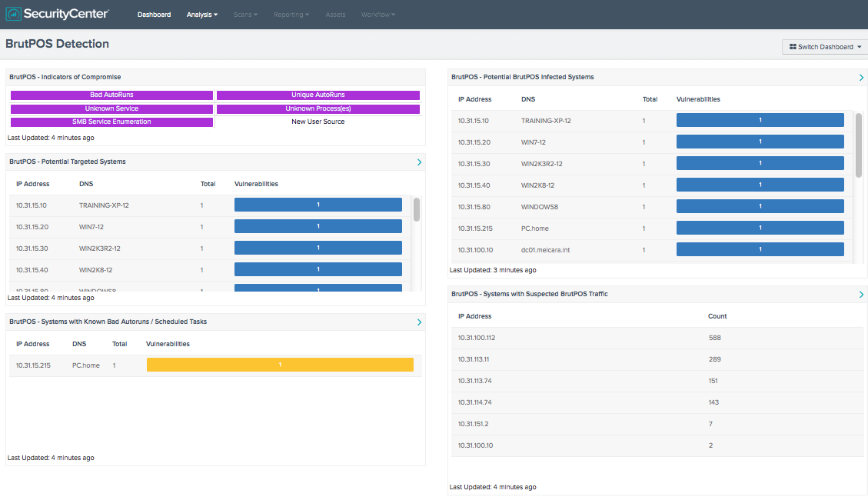Click PC.home in Infected Systems table
Viewport: 868px width, 497px height.
[x=535, y=228]
